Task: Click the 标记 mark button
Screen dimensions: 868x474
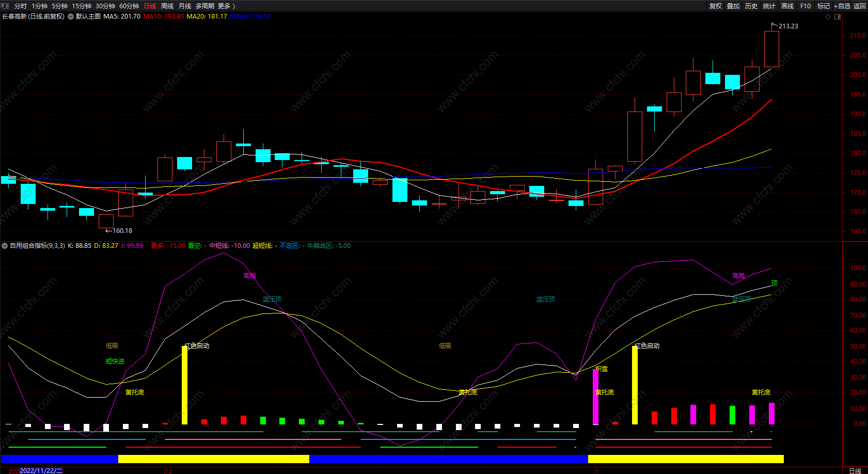Action: 824,6
